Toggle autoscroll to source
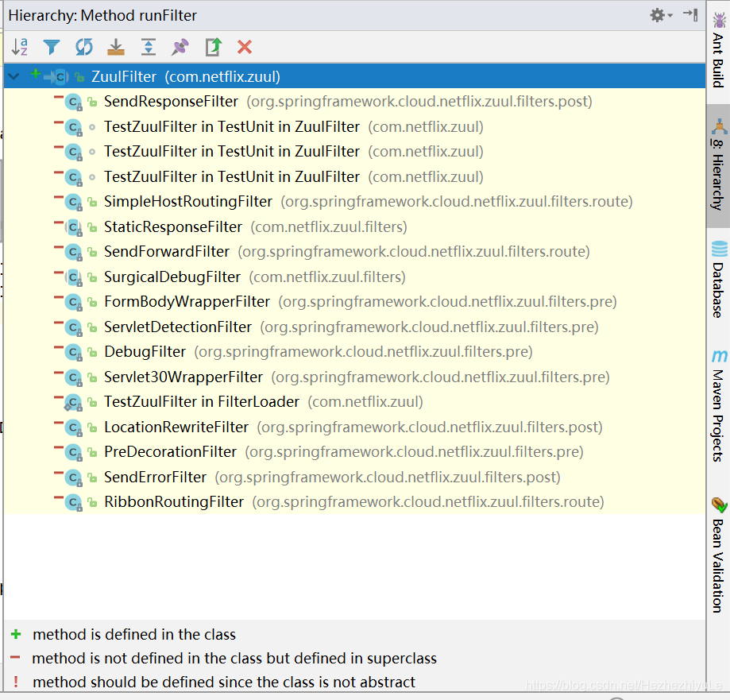 point(116,47)
